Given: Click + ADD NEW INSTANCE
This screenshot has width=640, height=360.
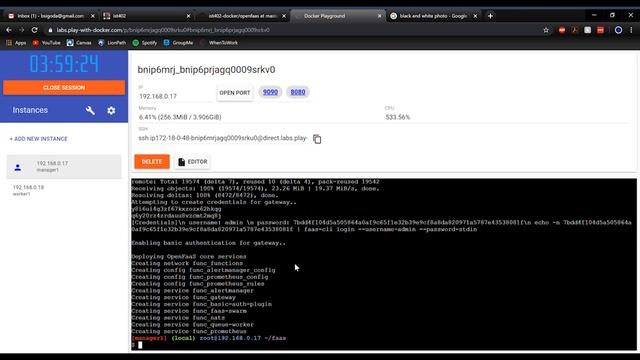Looking at the screenshot, I should (x=38, y=139).
